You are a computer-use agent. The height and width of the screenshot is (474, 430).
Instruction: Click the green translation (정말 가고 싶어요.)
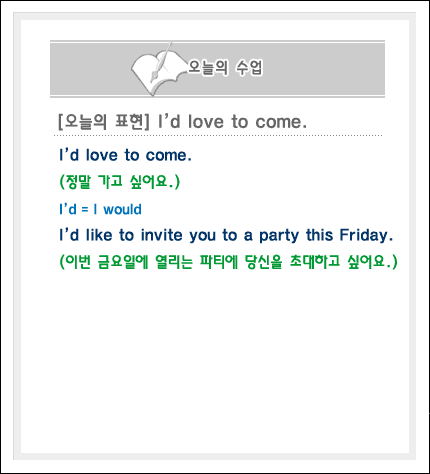pos(120,182)
